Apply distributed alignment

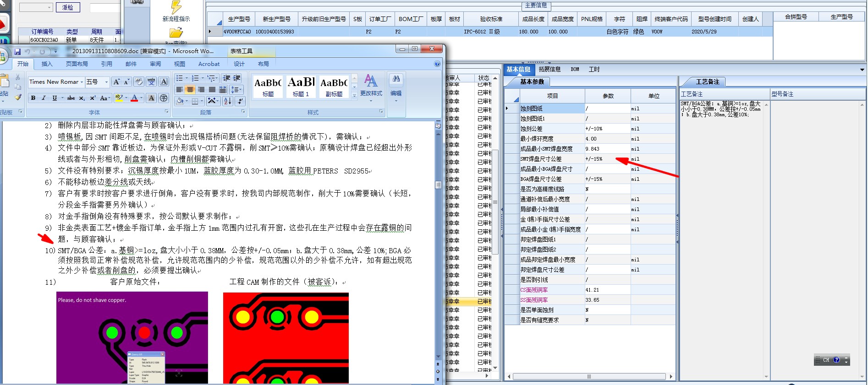pyautogui.click(x=223, y=90)
